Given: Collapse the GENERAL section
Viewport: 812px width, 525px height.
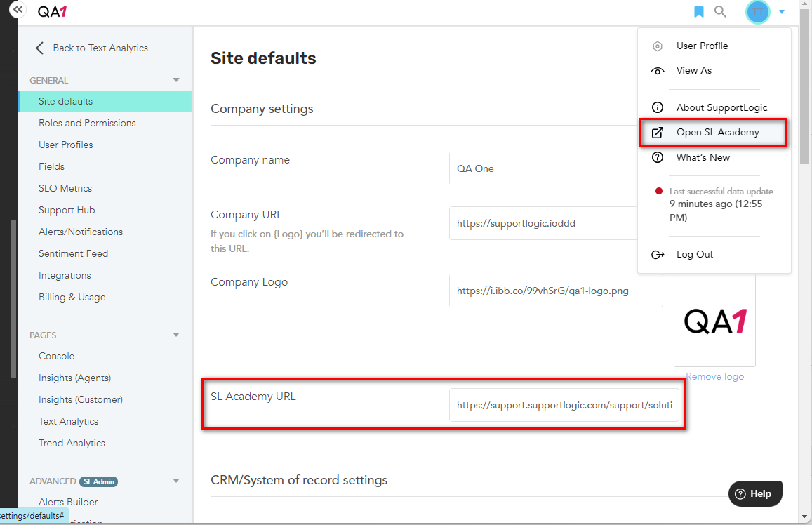Looking at the screenshot, I should coord(176,80).
